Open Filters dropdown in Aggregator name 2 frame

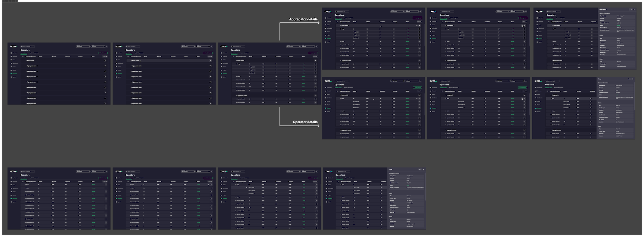tap(105, 56)
